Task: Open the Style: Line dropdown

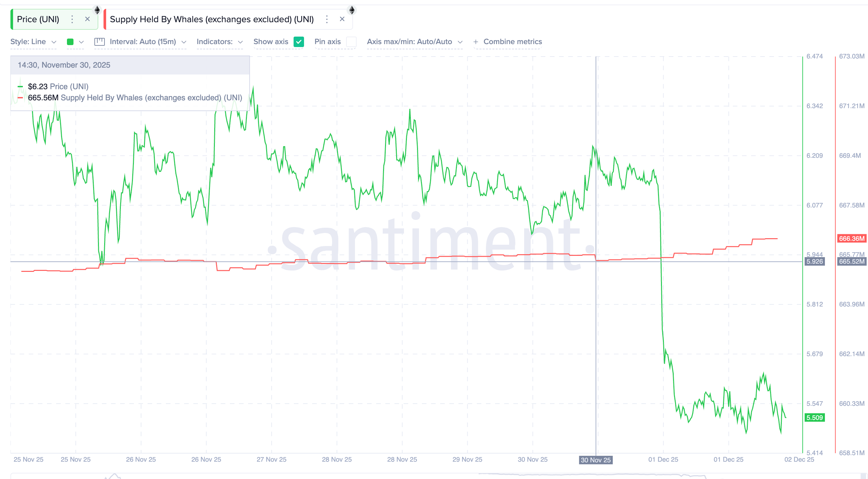Action: [x=33, y=41]
